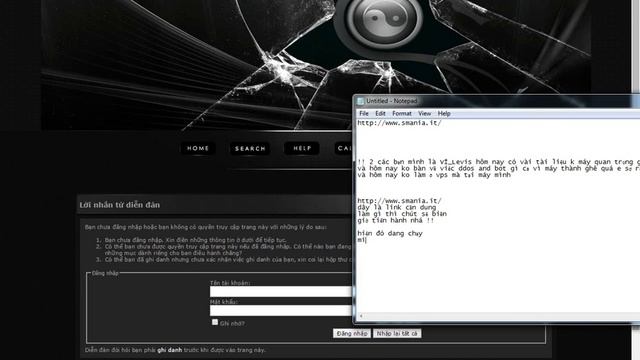Image resolution: width=640 pixels, height=360 pixels.
Task: Click the HOME forum navigation button
Action: 198,148
